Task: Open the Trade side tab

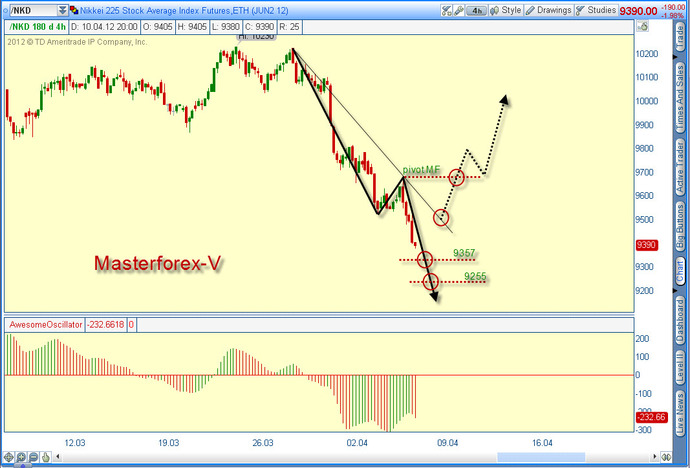Action: (680, 37)
